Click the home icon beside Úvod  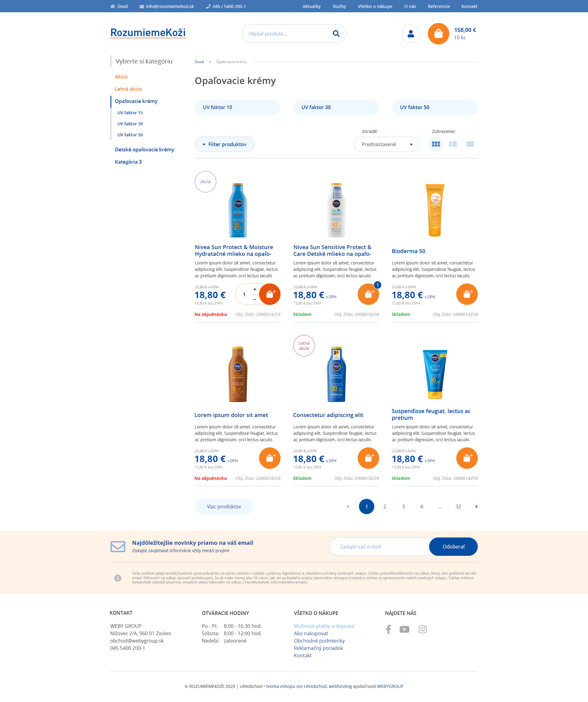113,6
